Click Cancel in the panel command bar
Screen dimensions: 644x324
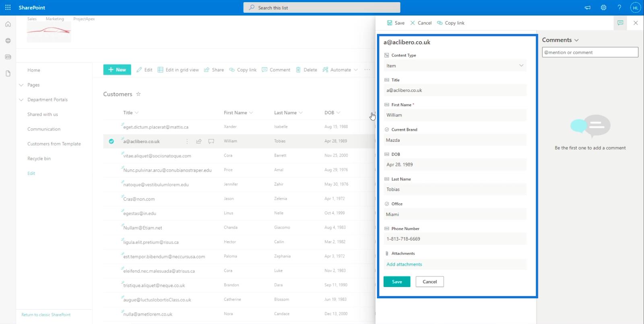point(421,23)
